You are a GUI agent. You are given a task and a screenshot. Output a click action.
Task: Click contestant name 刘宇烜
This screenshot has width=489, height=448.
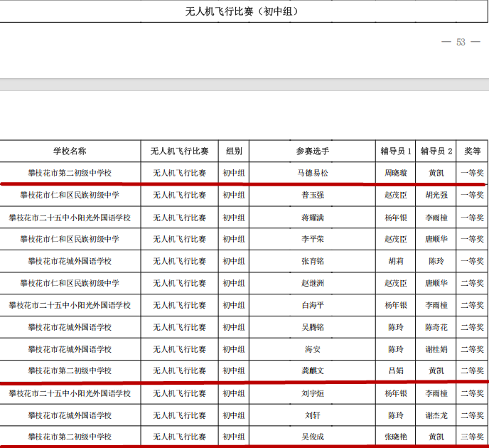point(312,393)
